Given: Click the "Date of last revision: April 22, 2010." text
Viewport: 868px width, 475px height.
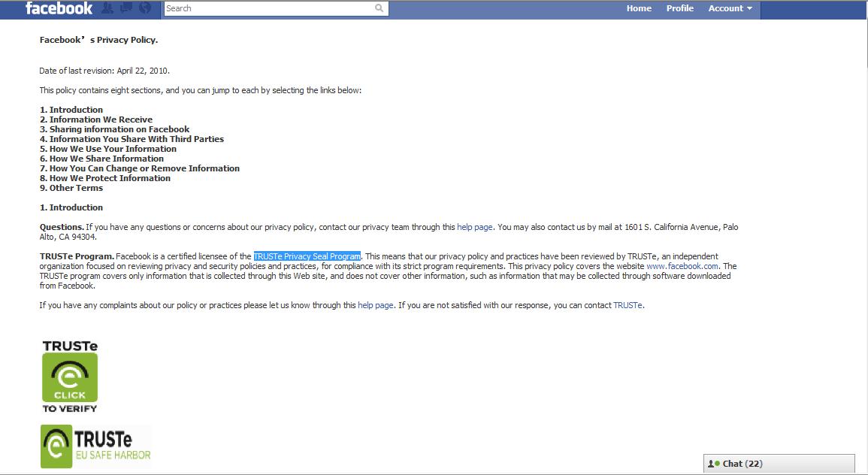Looking at the screenshot, I should [104, 71].
